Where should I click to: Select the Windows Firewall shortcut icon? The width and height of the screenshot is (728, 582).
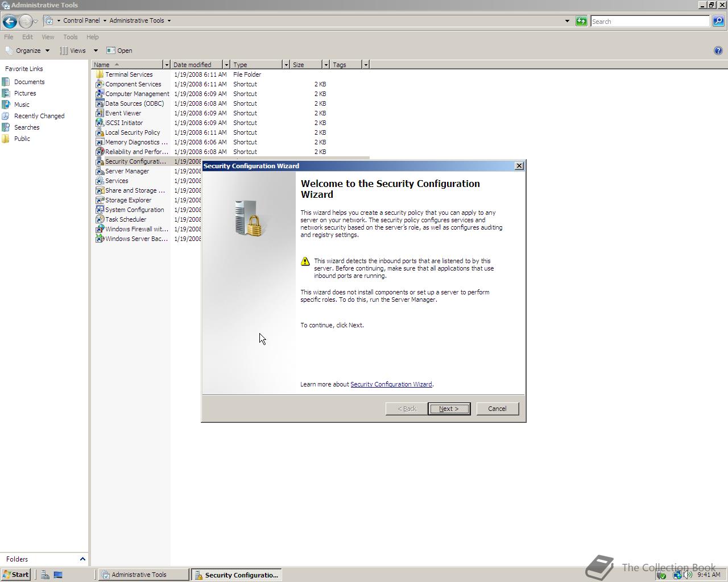pos(100,229)
